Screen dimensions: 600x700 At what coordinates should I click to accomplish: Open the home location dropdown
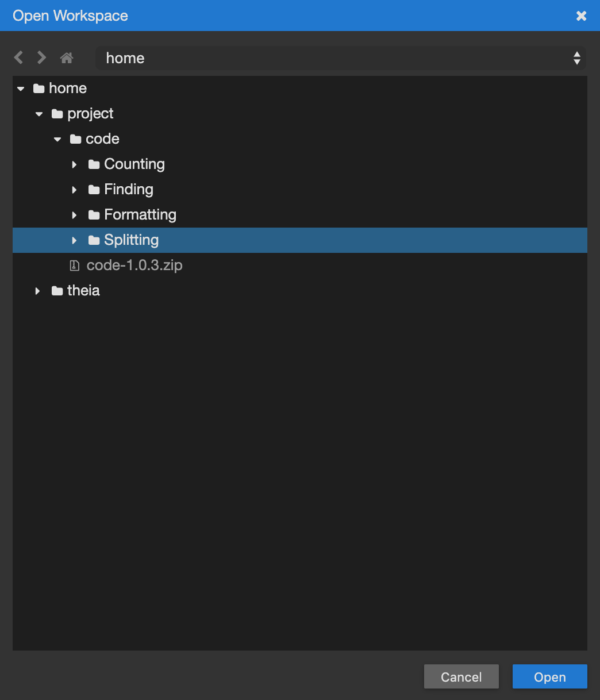341,58
